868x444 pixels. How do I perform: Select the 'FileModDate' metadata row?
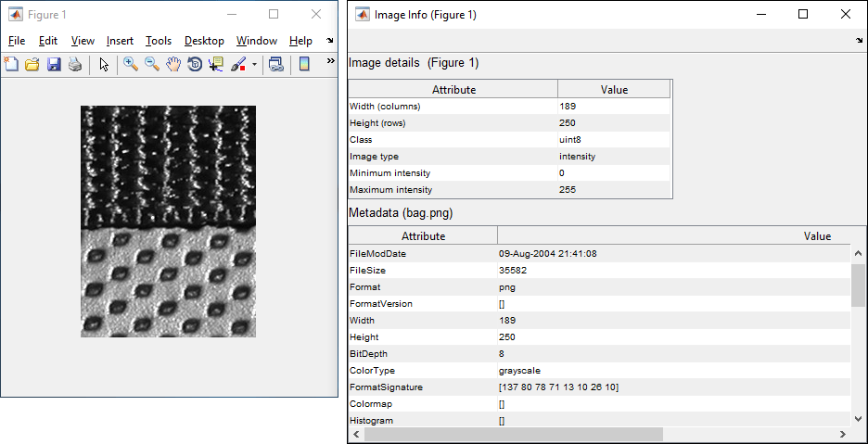[599, 254]
